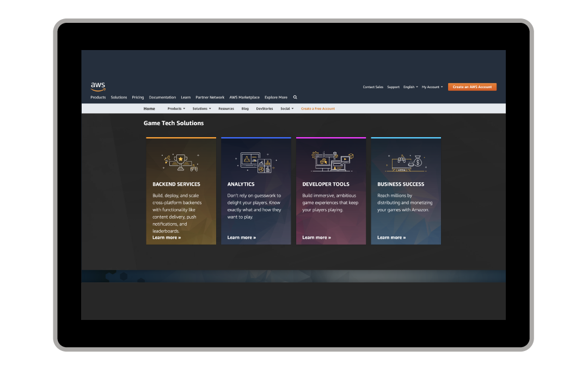Image resolution: width=588 pixels, height=370 pixels.
Task: Select the Home tab in the sub navigation
Action: pos(149,109)
